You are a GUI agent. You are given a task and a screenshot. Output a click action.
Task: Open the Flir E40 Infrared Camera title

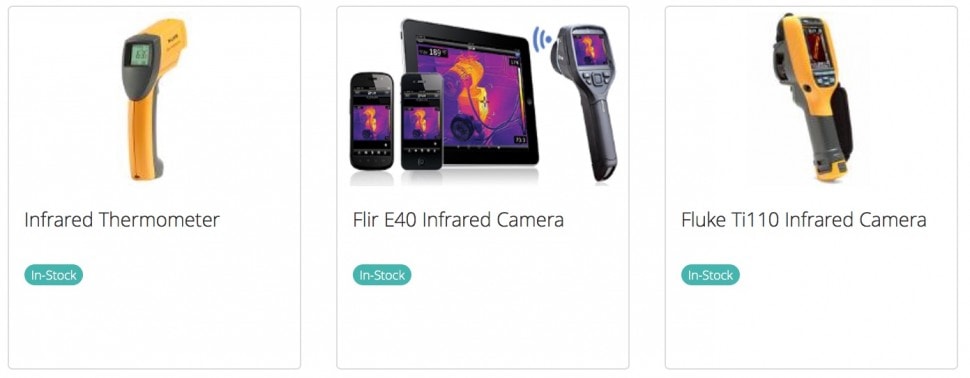(458, 220)
